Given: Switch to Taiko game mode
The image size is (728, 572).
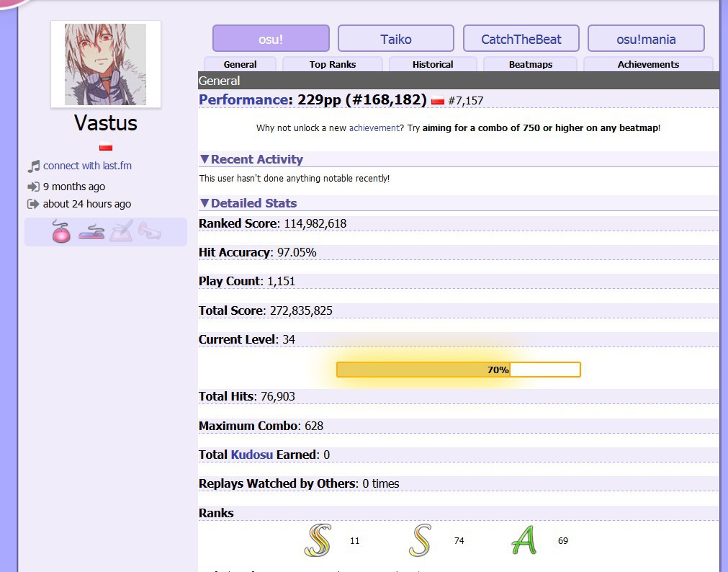Looking at the screenshot, I should [396, 39].
